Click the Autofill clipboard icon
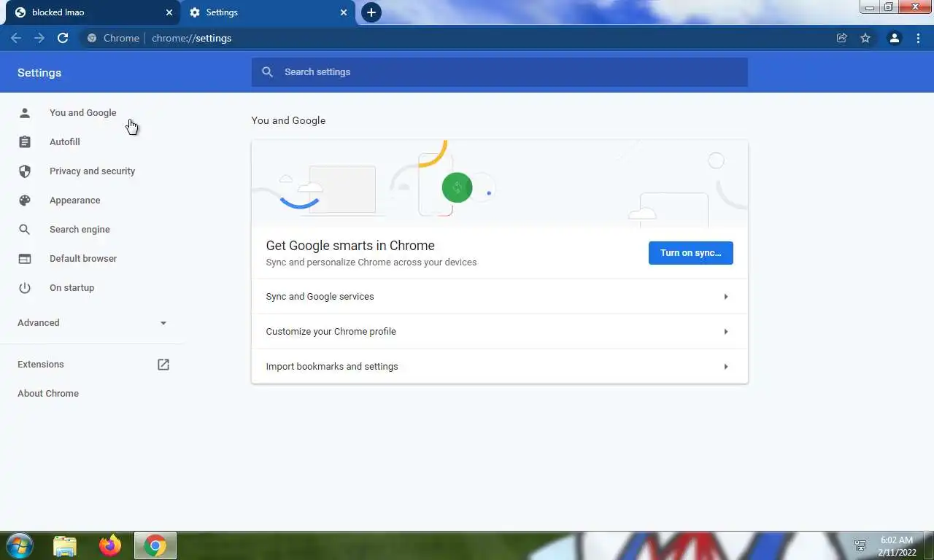The image size is (934, 560). tap(25, 141)
